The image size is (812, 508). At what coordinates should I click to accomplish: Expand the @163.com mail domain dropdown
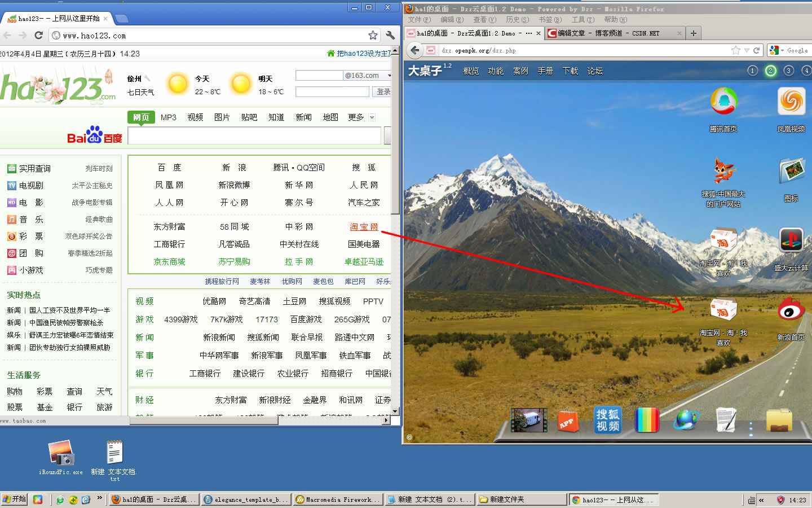[x=389, y=76]
